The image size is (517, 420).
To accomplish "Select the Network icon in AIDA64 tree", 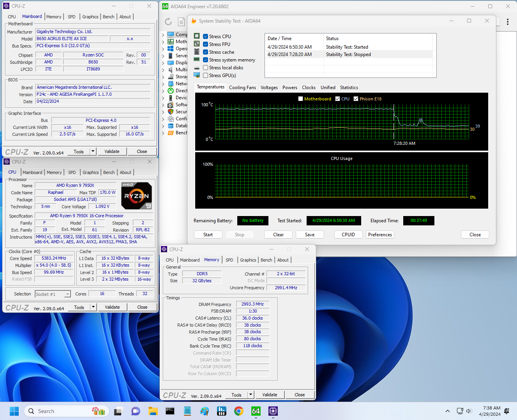I will pos(171,84).
